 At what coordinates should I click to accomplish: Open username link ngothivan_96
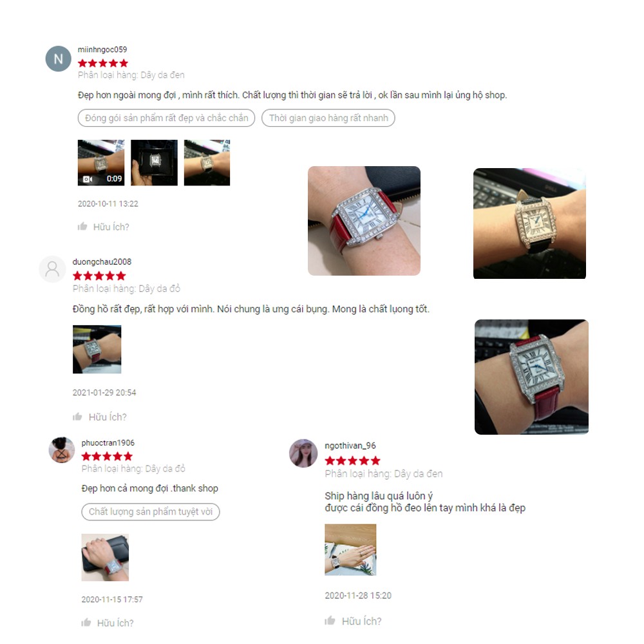(350, 446)
